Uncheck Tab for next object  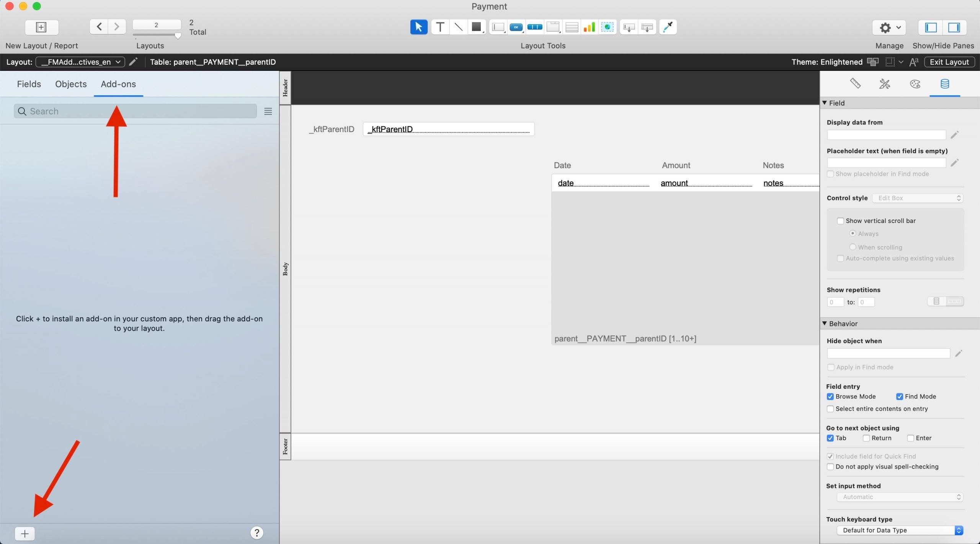[830, 438]
